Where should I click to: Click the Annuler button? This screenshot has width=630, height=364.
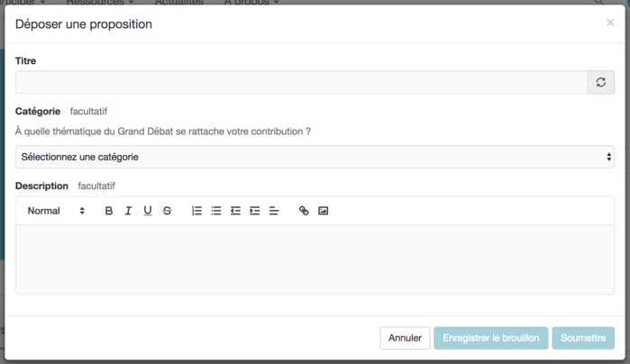pos(405,338)
